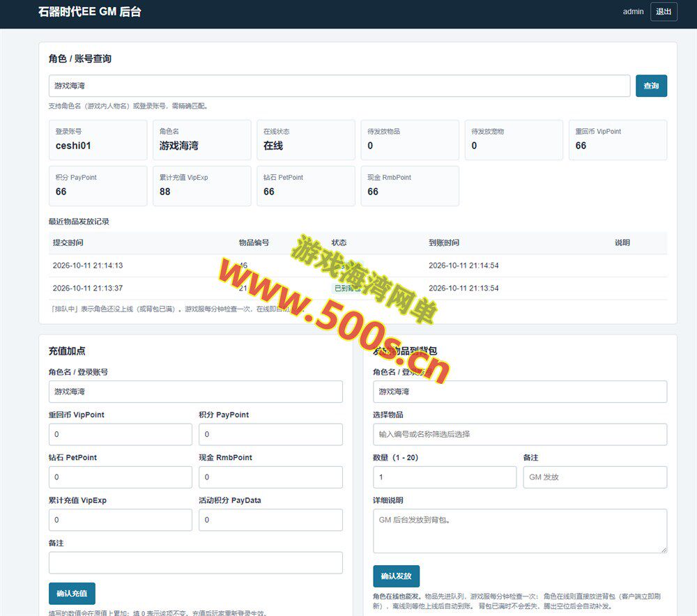Click the 物品编号 column header

[254, 242]
